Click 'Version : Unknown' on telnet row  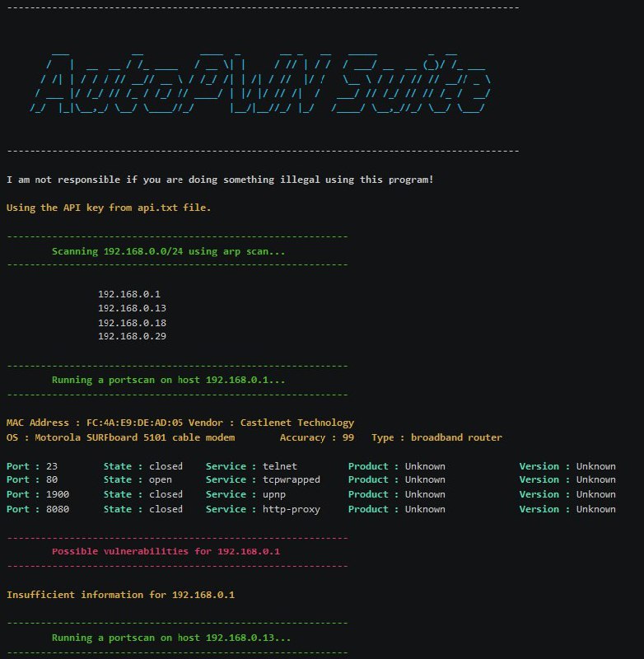coord(567,466)
